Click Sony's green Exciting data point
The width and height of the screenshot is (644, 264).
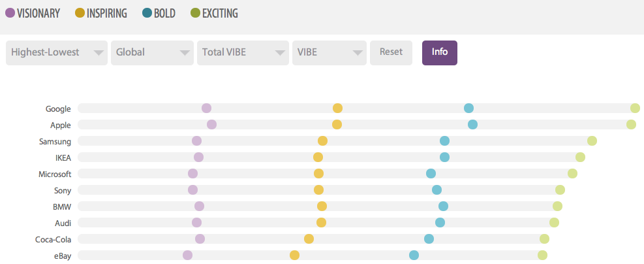(x=560, y=190)
